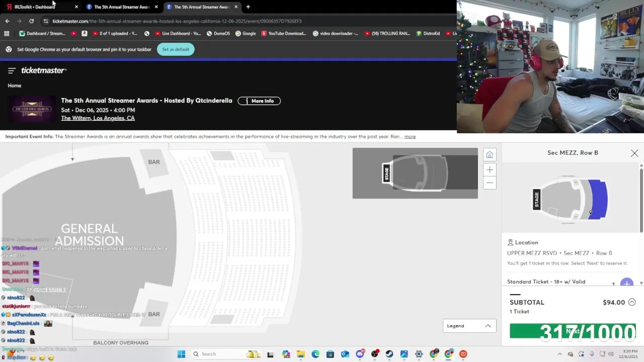Collapse the subtotal details chevron
Screen dimensions: 644x362
(632, 302)
